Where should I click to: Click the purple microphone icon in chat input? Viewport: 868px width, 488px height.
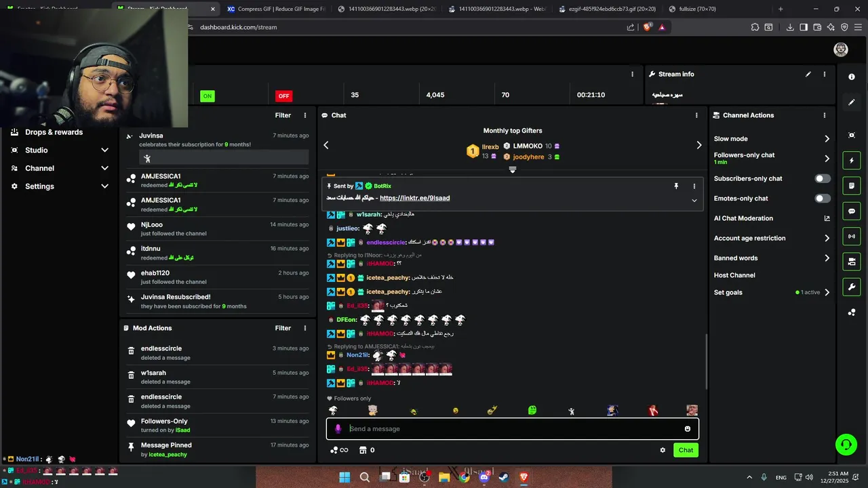coord(338,428)
